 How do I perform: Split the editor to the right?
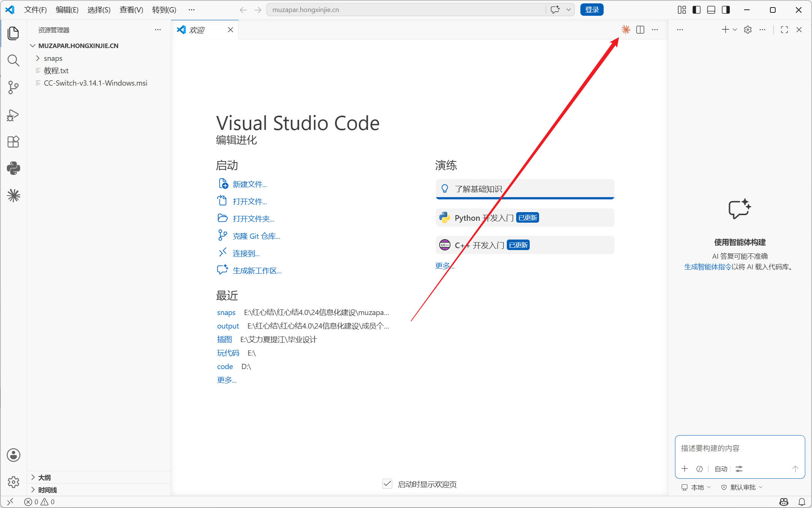[x=640, y=30]
